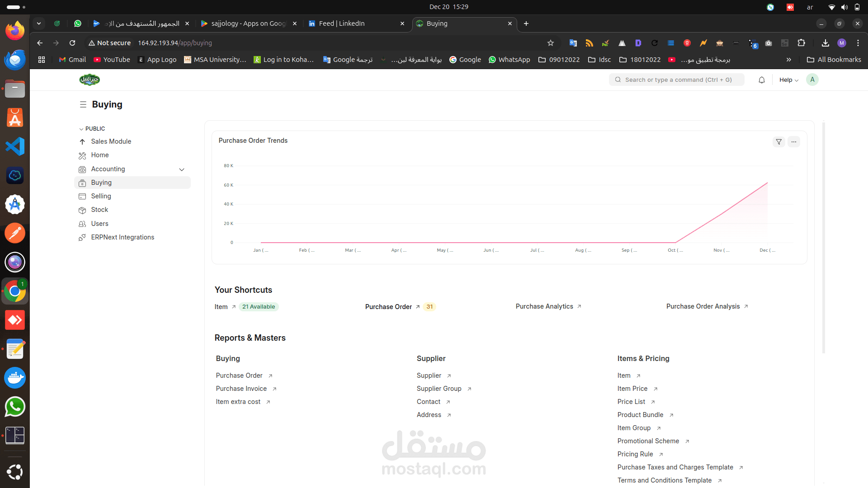The image size is (868, 488).
Task: Select Selling in the sidebar menu
Action: point(101,196)
